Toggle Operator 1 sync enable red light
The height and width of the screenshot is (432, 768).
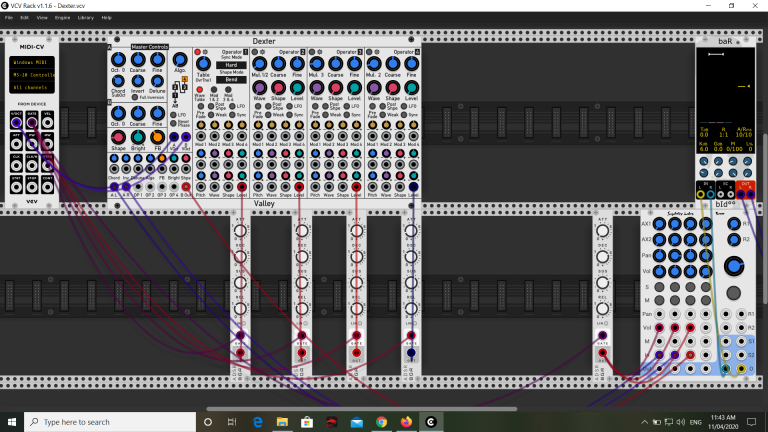[x=198, y=52]
